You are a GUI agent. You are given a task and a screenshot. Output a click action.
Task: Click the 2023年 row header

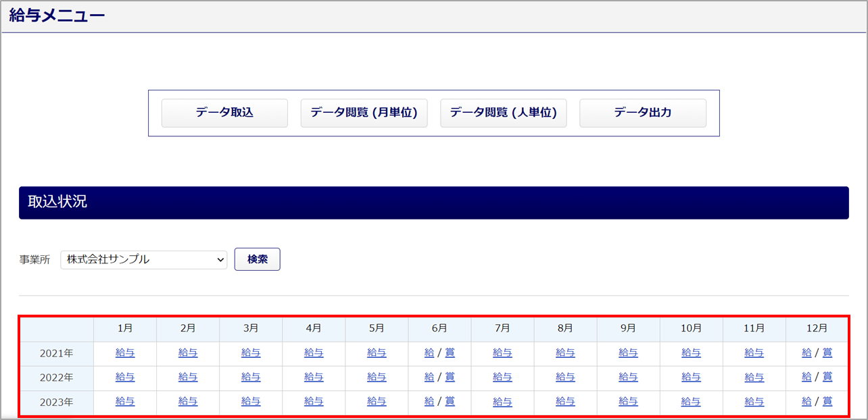[x=56, y=402]
